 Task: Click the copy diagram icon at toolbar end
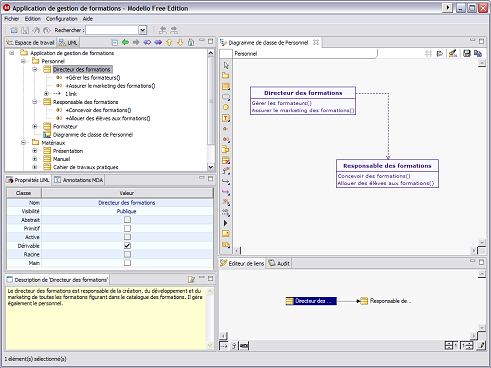478,53
